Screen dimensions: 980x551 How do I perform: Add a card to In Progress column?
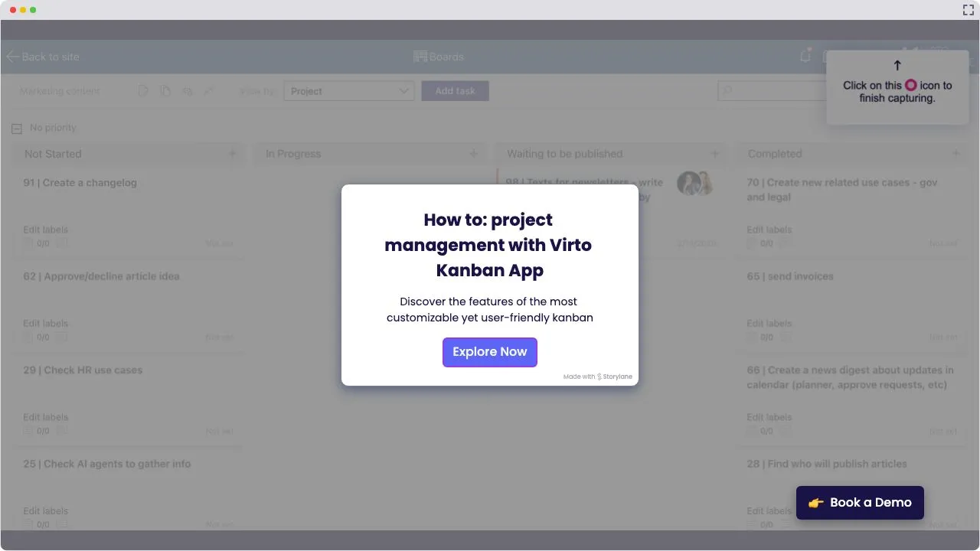tap(474, 154)
